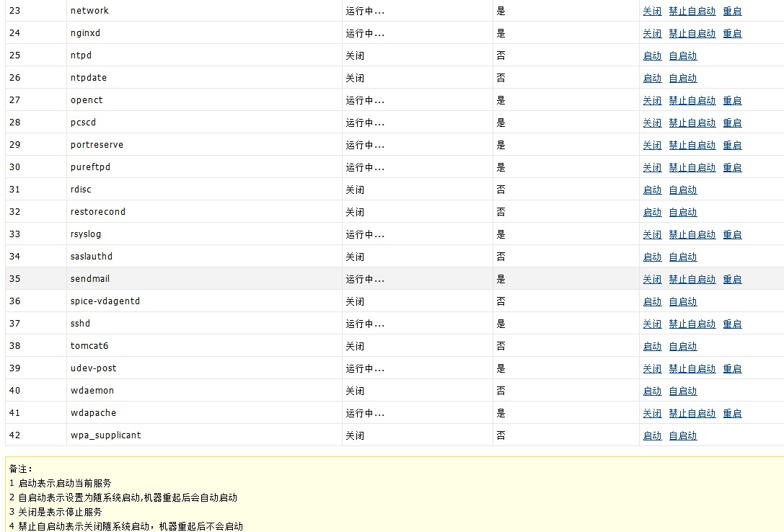Enable 自启动 for ntpdate service
This screenshot has width=784, height=532.
point(682,78)
